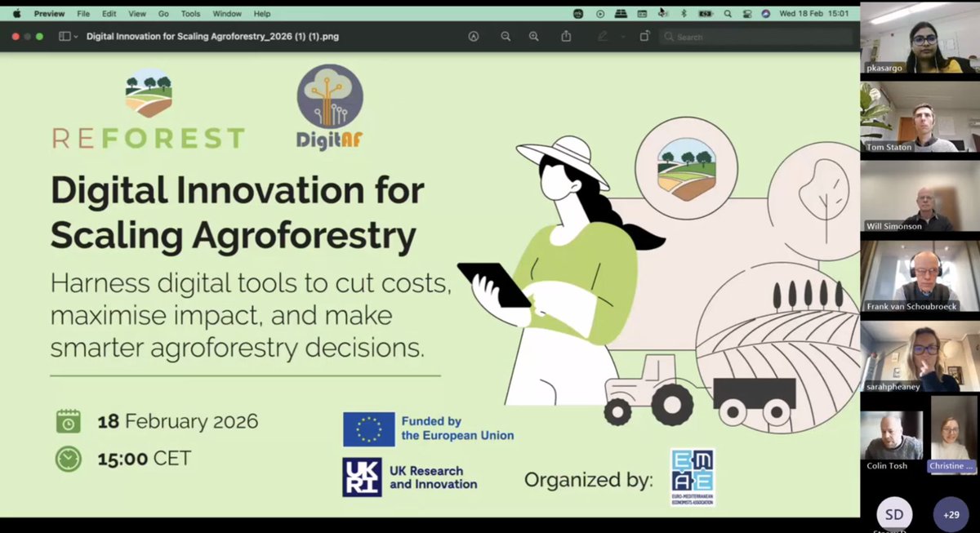Screen dimensions: 980x533
Task: Open Spotlight search from the menu bar
Action: point(728,14)
